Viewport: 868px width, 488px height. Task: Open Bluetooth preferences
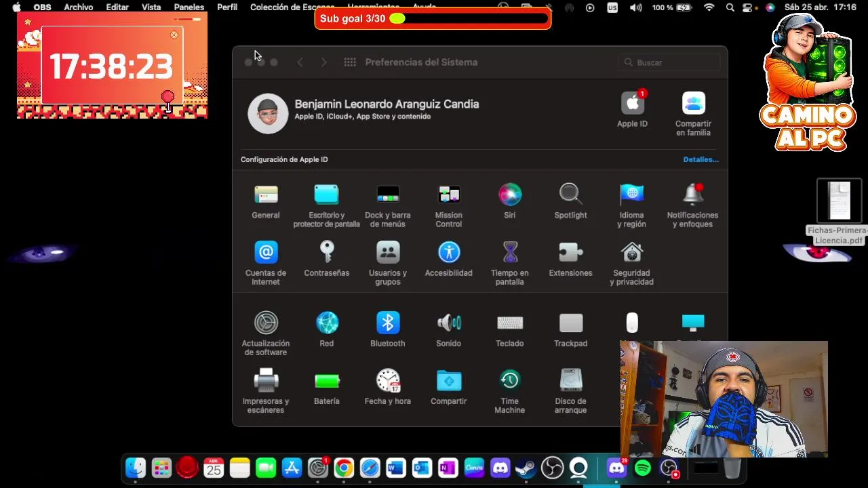coord(388,329)
